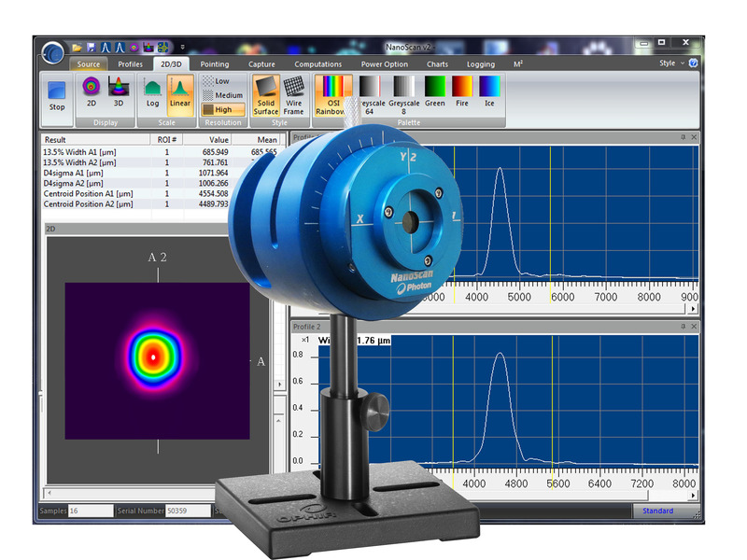Open the Style dropdown in the title area
This screenshot has width=747, height=560.
pyautogui.click(x=671, y=63)
